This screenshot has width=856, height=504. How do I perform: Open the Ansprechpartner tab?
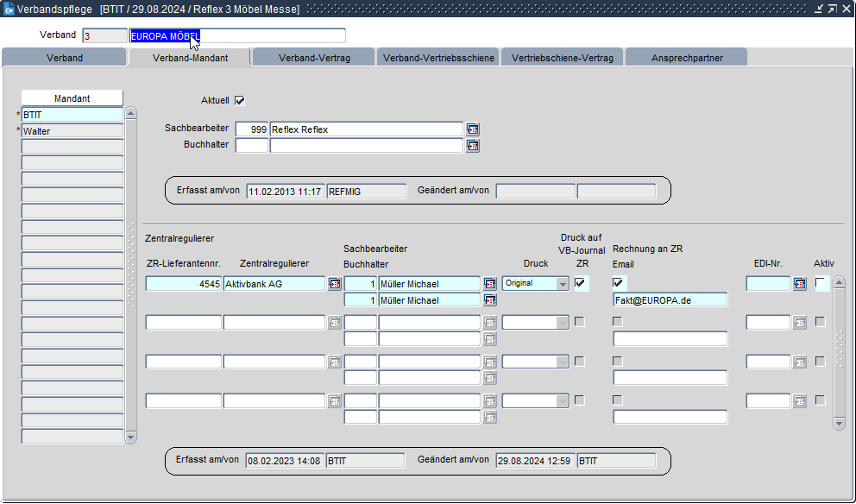coord(686,58)
